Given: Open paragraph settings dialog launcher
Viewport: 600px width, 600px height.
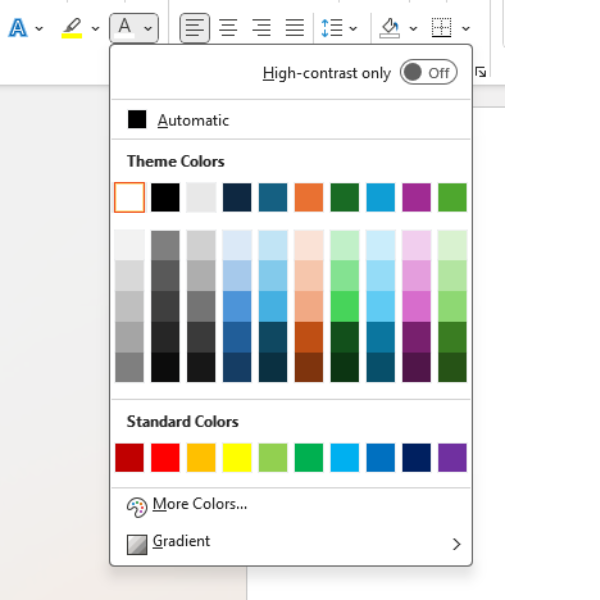Looking at the screenshot, I should coord(481,72).
